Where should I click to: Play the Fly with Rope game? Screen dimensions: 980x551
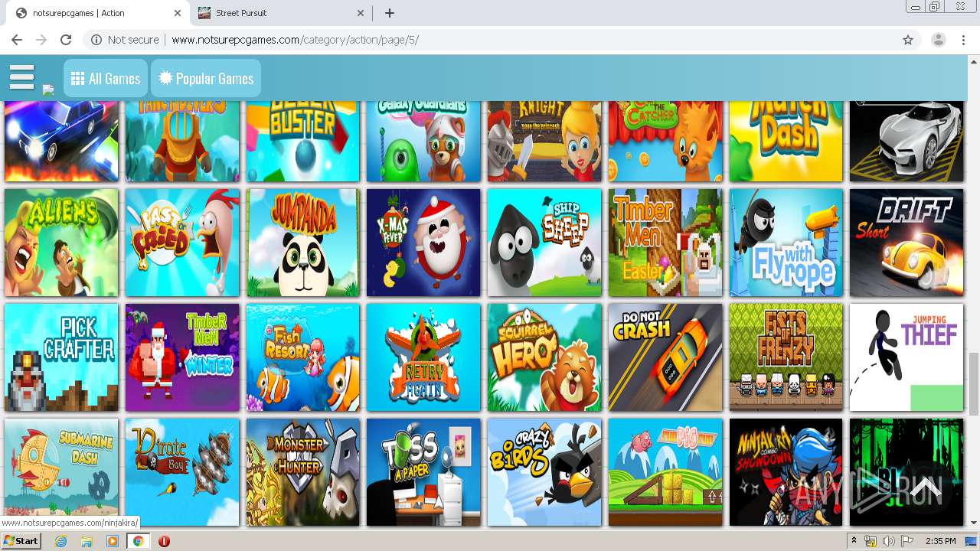click(x=786, y=243)
